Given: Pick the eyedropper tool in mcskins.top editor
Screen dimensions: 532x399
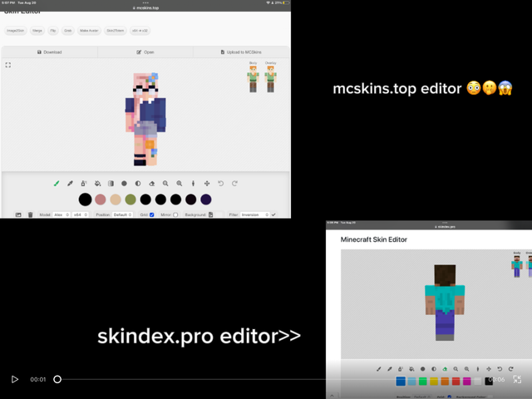Looking at the screenshot, I should coord(70,184).
